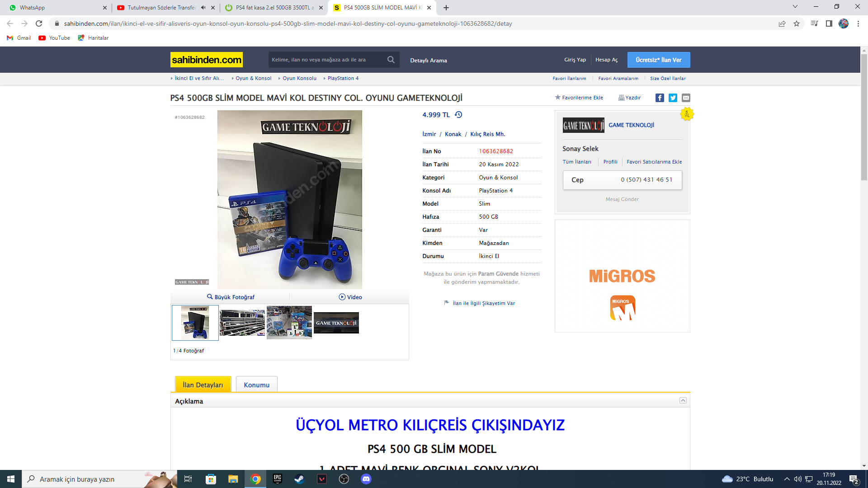Image resolution: width=868 pixels, height=488 pixels.
Task: Play the listing Video
Action: tap(350, 297)
